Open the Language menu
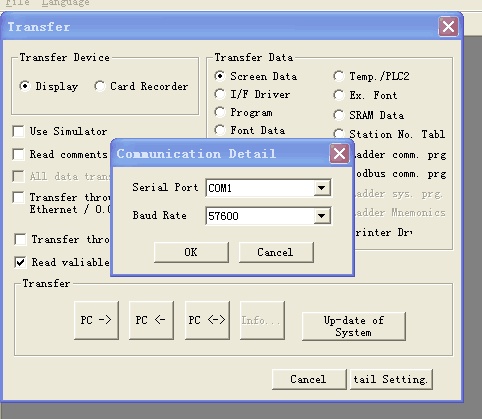 coord(65,3)
